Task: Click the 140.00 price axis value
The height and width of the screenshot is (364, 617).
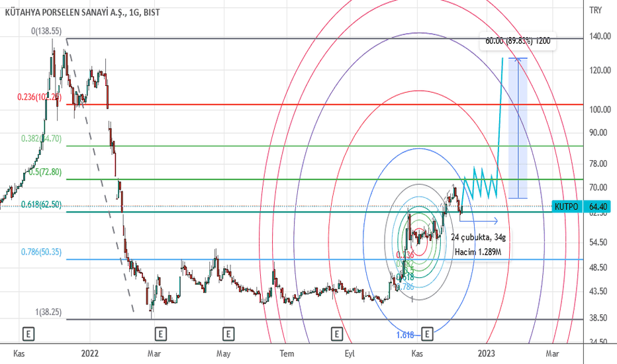Action: (600, 36)
